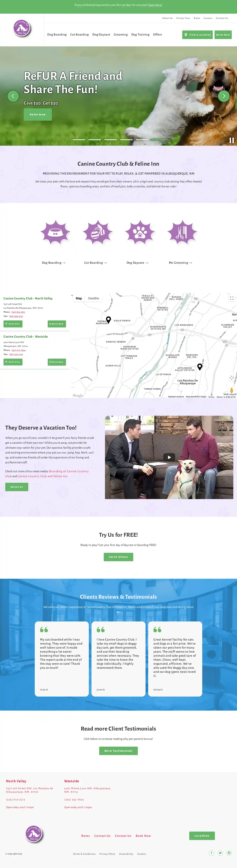The height and width of the screenshot is (868, 237).
Task: Open the Instagram icon in footer
Action: [x=229, y=853]
